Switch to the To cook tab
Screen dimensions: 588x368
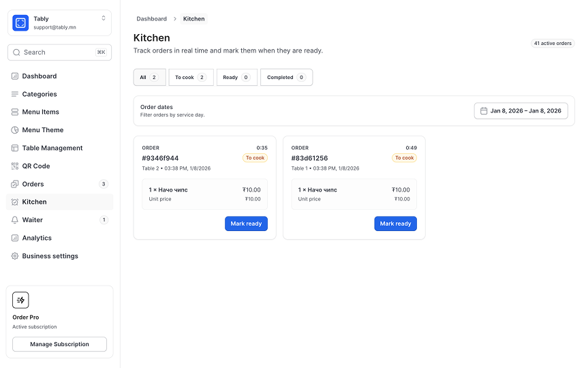(x=191, y=78)
